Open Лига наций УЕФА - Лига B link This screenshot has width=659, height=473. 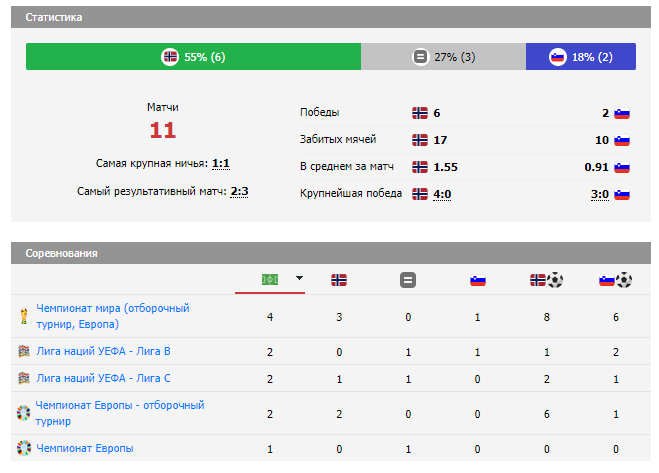tap(103, 351)
